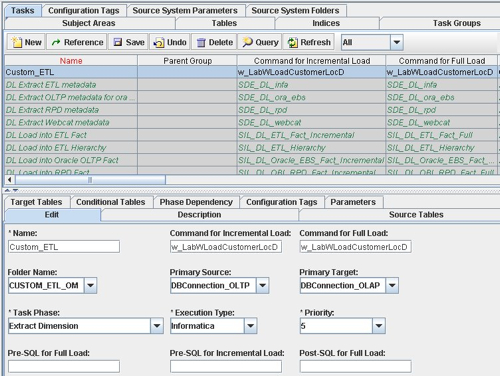Open the Priority dropdown arrow
This screenshot has height=376, width=500.
click(379, 326)
